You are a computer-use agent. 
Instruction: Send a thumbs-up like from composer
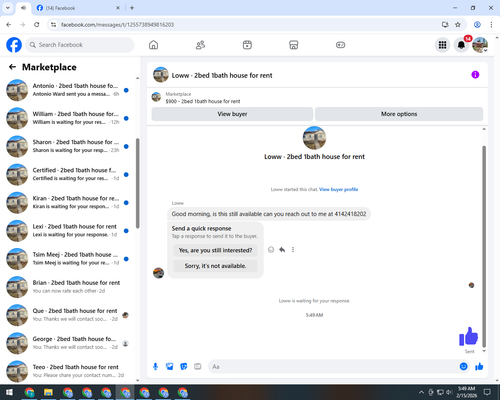pos(479,367)
